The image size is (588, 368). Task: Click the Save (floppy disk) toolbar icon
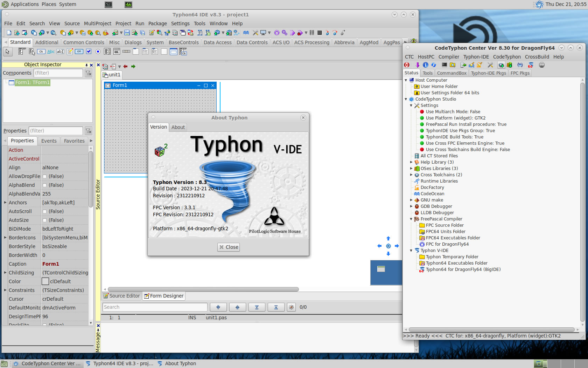127,33
